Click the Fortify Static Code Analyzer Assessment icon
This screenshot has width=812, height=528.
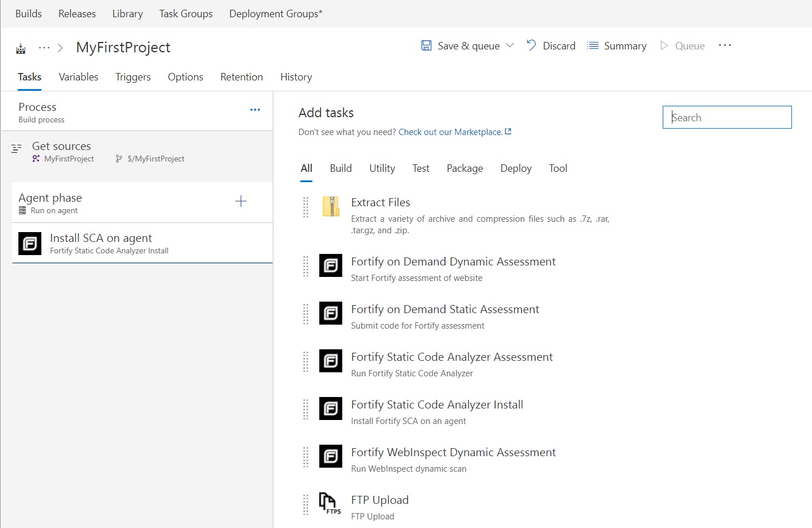(330, 361)
